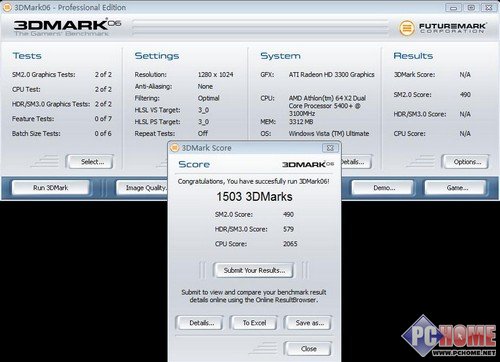This screenshot has width=500, height=362.
Task: Click CPU Score value '2065' in dialog
Action: 290,244
